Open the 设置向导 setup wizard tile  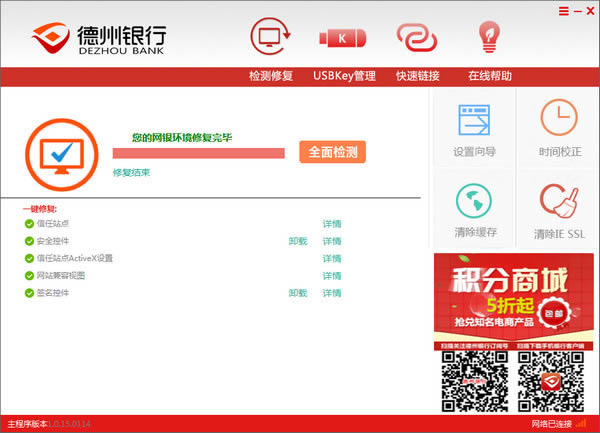(474, 128)
